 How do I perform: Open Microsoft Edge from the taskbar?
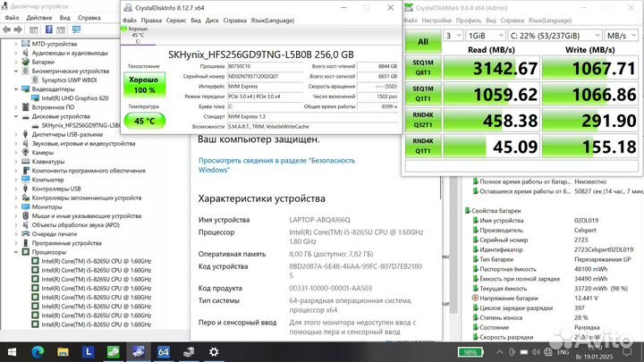pyautogui.click(x=38, y=352)
